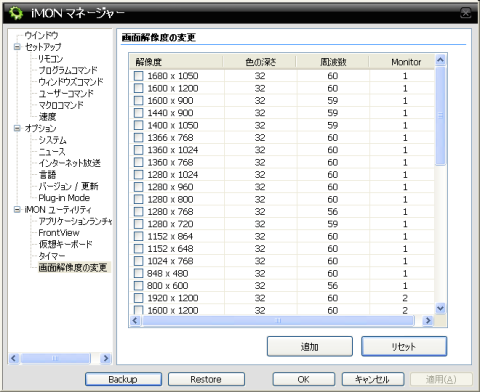Select タイマー tree item
480x392 pixels.
tap(52, 256)
